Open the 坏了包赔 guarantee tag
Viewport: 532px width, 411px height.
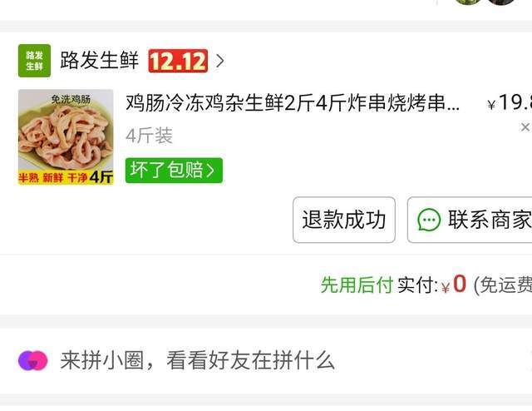point(174,171)
